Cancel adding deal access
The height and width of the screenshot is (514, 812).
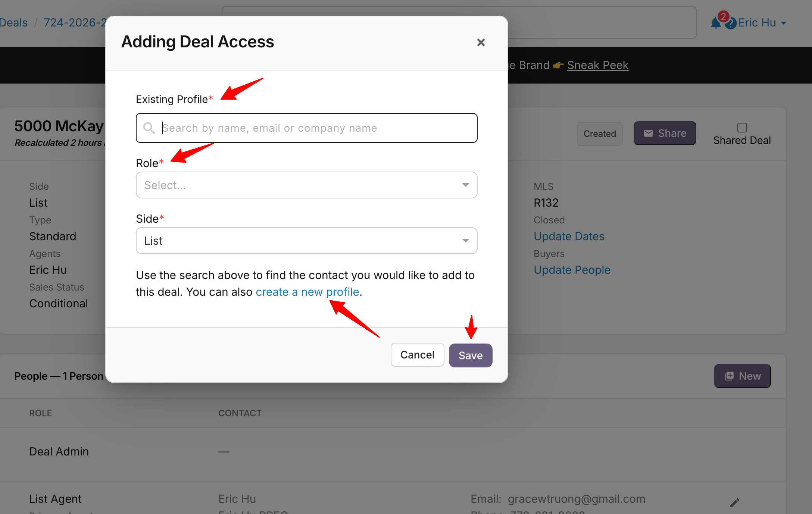click(x=417, y=355)
